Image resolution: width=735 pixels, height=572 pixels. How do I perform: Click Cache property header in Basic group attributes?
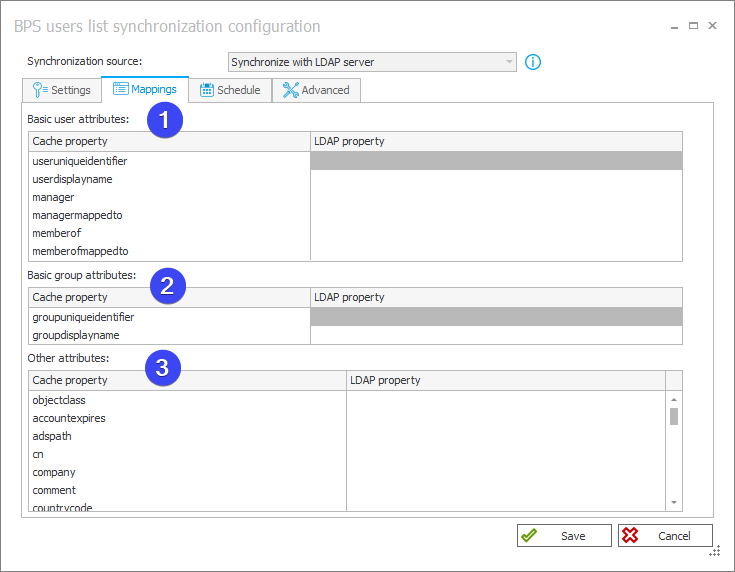(x=170, y=297)
